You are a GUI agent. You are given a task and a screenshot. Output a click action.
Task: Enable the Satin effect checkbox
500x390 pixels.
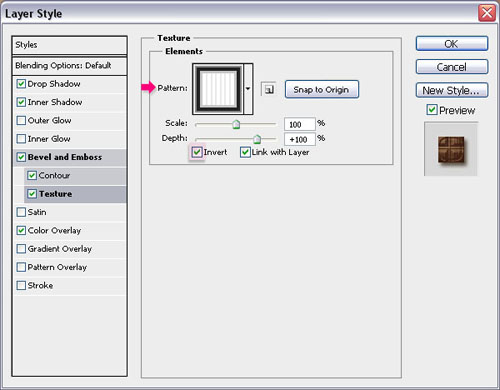pos(21,212)
